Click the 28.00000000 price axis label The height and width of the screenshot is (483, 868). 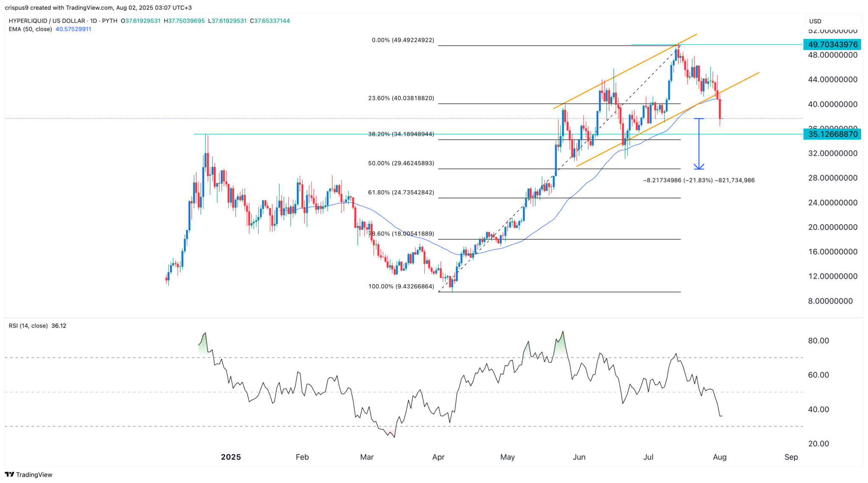coord(833,178)
